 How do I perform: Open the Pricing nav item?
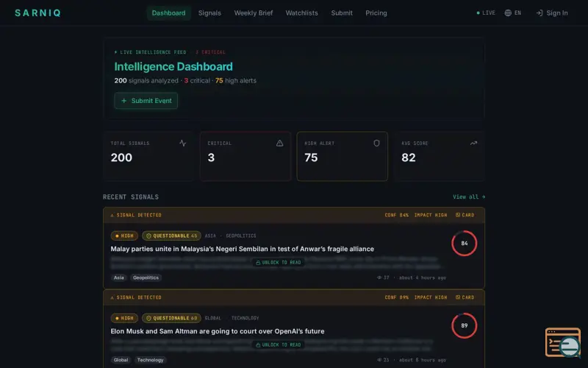[376, 13]
